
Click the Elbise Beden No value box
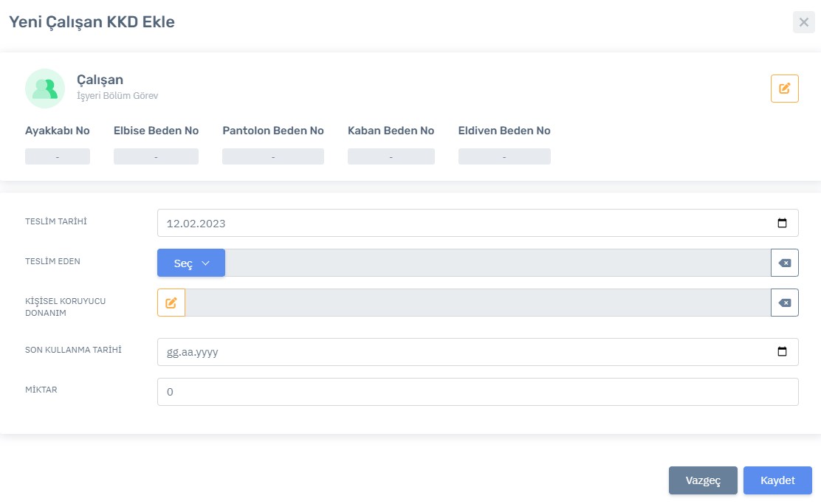pos(156,156)
